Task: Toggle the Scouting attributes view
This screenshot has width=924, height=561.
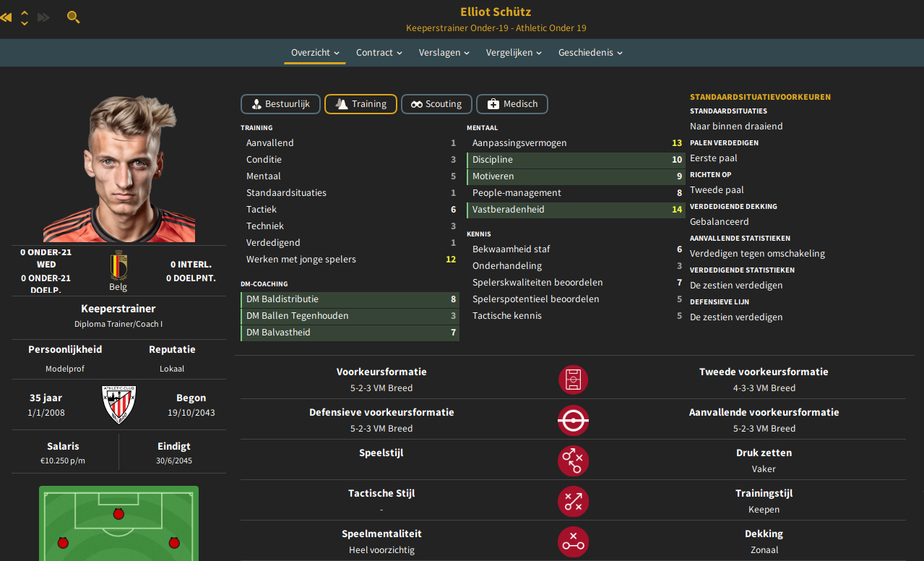Action: pos(436,104)
